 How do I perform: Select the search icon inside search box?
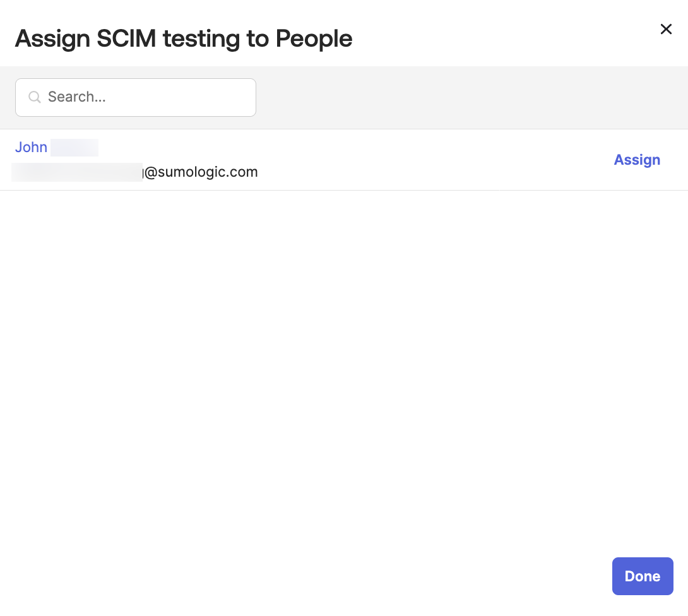click(x=34, y=97)
